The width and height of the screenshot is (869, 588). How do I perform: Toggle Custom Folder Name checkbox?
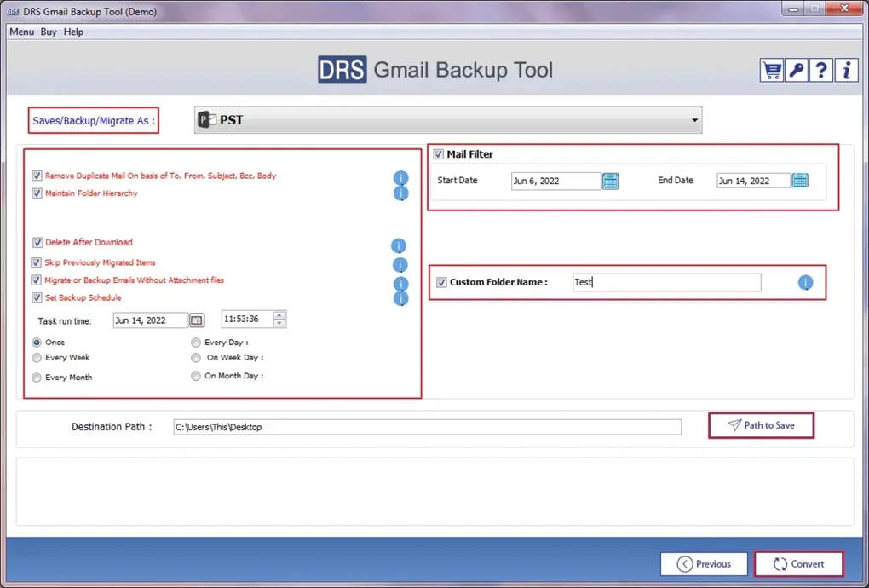(x=441, y=282)
